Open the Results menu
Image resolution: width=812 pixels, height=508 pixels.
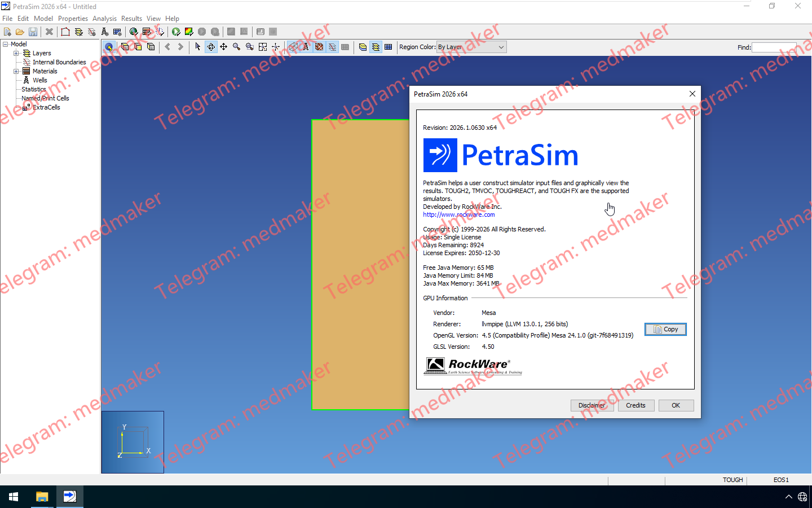coord(131,19)
